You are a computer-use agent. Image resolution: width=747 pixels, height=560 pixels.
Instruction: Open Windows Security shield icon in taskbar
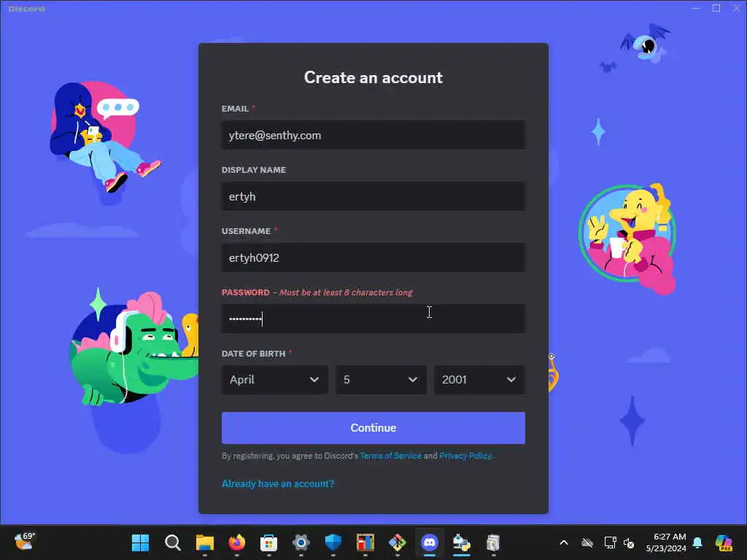pos(333,542)
